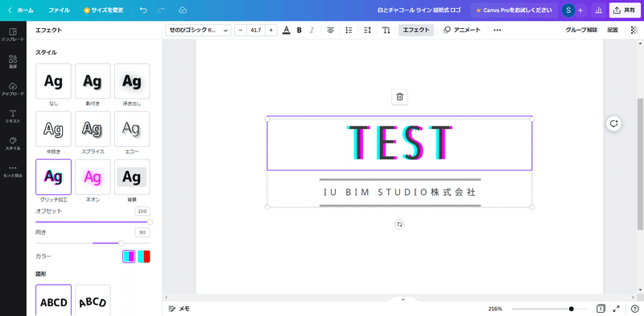The height and width of the screenshot is (316, 644).
Task: Toggle vertical text direction
Action: pos(386,30)
